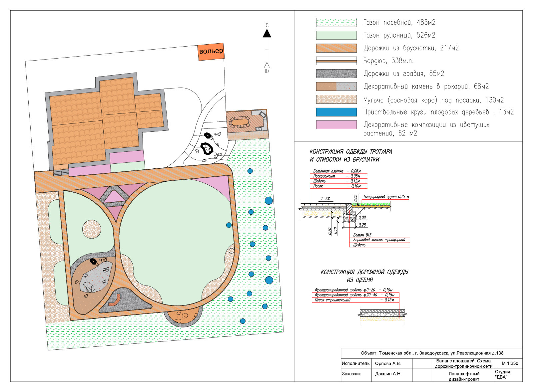
Task: Select the 'Исполнитель' title block cell
Action: [x=356, y=363]
